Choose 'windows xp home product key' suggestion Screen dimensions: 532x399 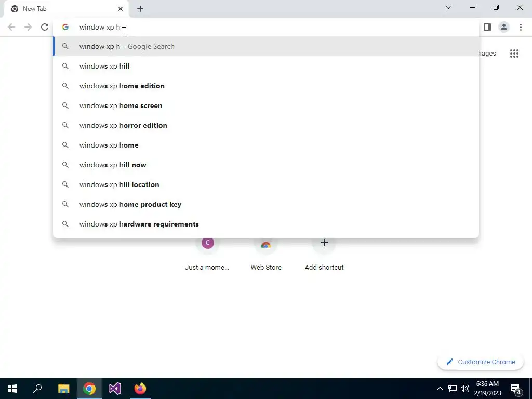point(266,204)
